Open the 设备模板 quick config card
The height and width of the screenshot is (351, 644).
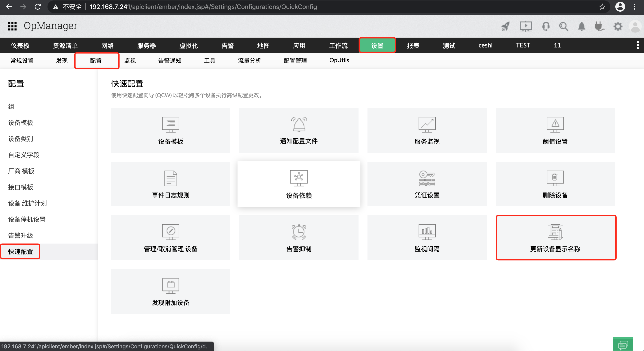(x=171, y=130)
